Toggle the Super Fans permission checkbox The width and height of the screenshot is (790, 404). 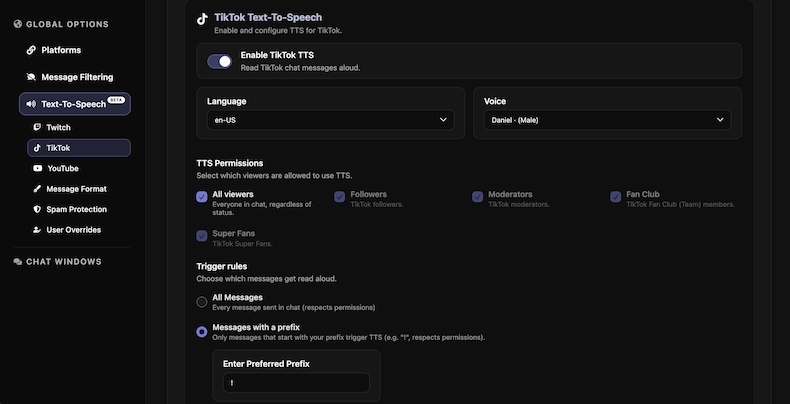click(x=202, y=236)
